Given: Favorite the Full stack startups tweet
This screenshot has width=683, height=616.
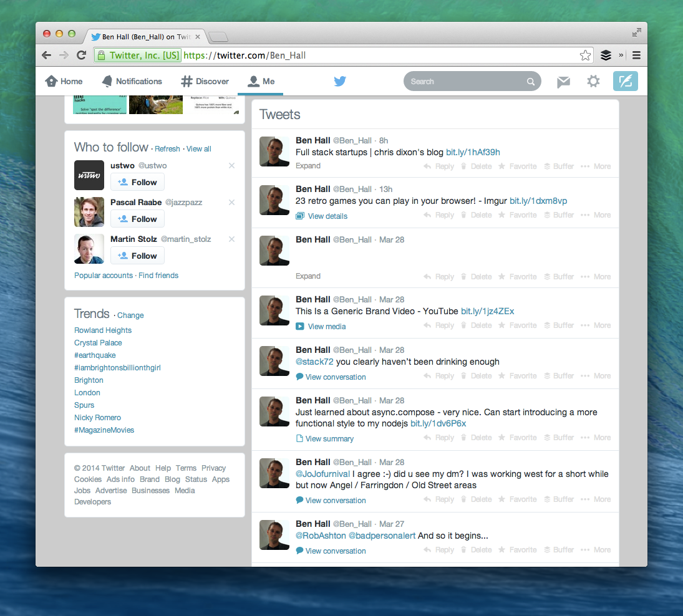Looking at the screenshot, I should click(518, 166).
